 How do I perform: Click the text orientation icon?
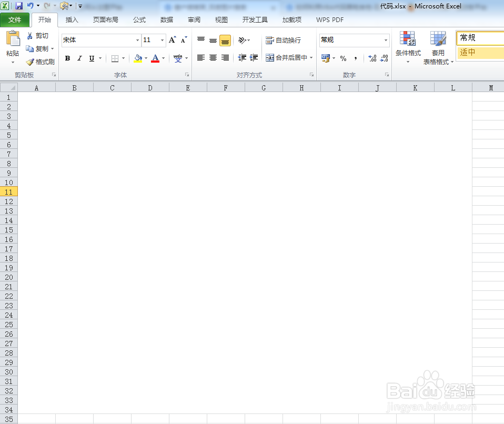pyautogui.click(x=242, y=40)
